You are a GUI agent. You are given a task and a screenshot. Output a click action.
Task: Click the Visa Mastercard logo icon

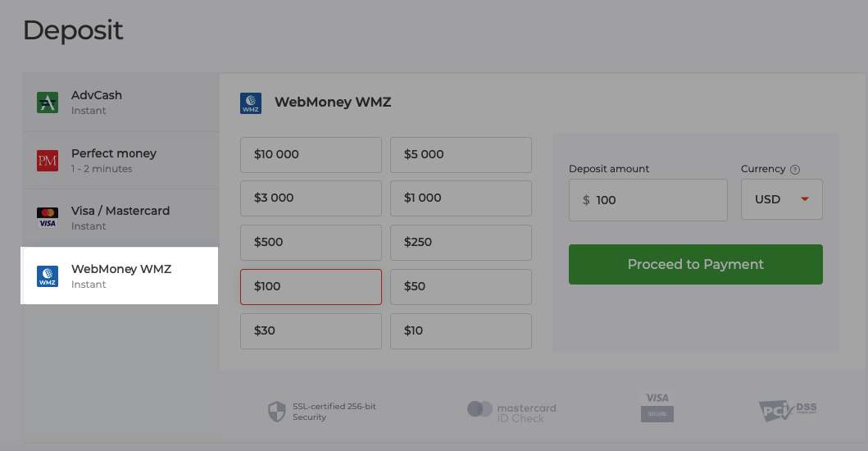click(48, 218)
